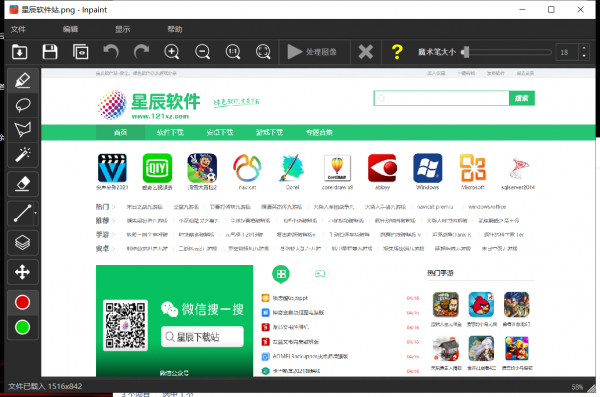Choose the red mask color
Viewport: 600px width, 397px height.
coord(23,302)
